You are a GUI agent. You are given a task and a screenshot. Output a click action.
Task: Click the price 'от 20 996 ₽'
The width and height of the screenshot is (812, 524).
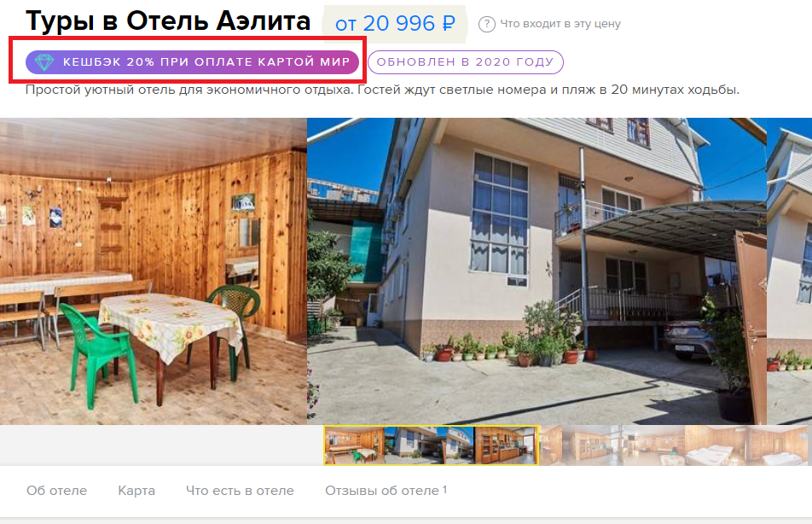395,24
